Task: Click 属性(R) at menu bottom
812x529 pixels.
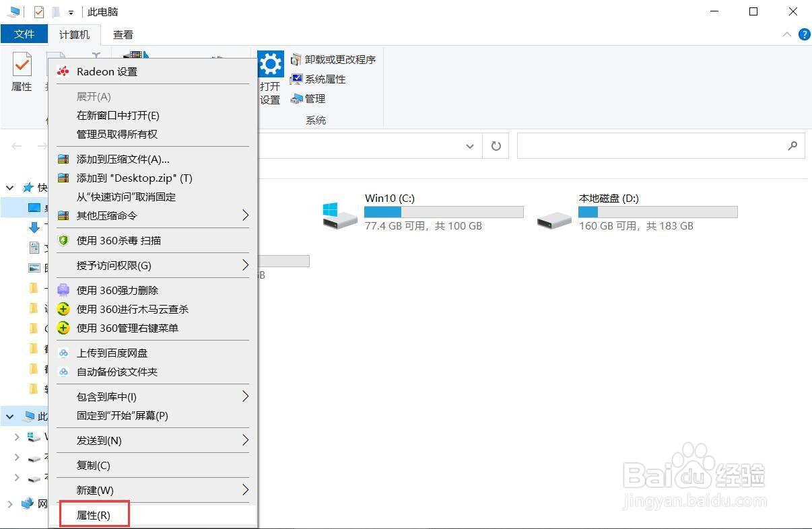Action: (94, 514)
